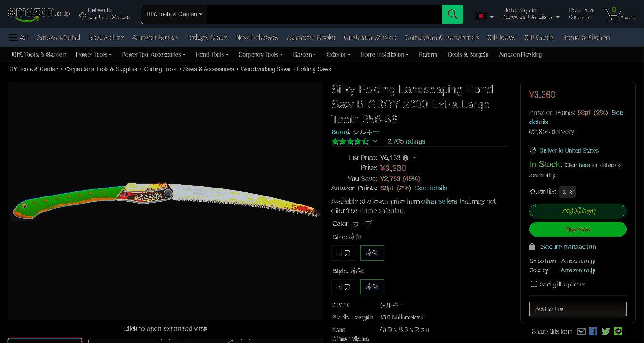Open the Power Tools submenu
The width and height of the screenshot is (644, 343).
[x=93, y=55]
